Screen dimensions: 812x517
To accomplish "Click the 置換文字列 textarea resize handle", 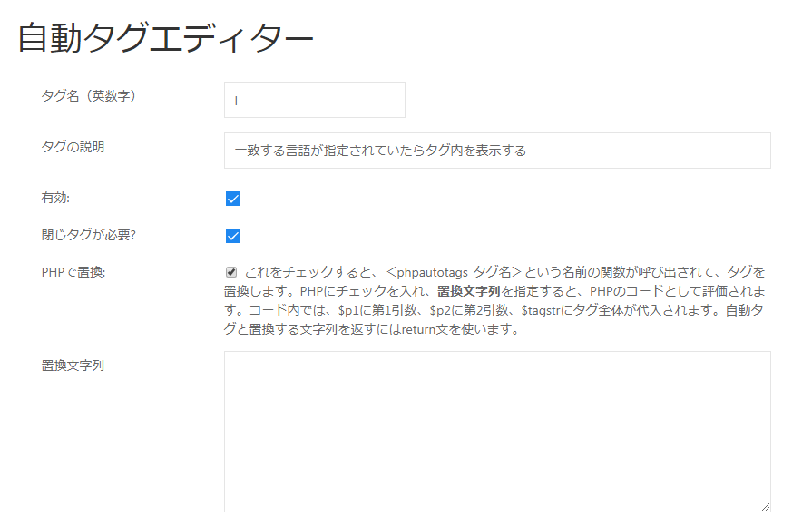I will point(766,507).
